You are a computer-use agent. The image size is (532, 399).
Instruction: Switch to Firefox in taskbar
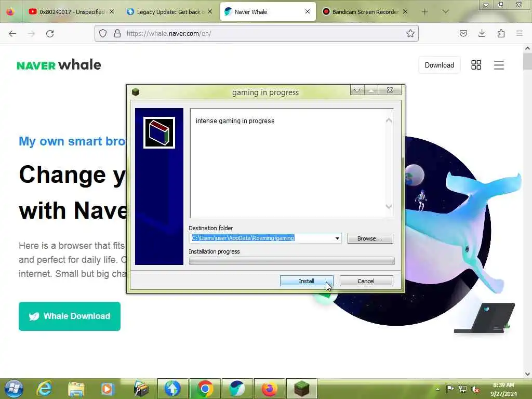[x=269, y=389]
